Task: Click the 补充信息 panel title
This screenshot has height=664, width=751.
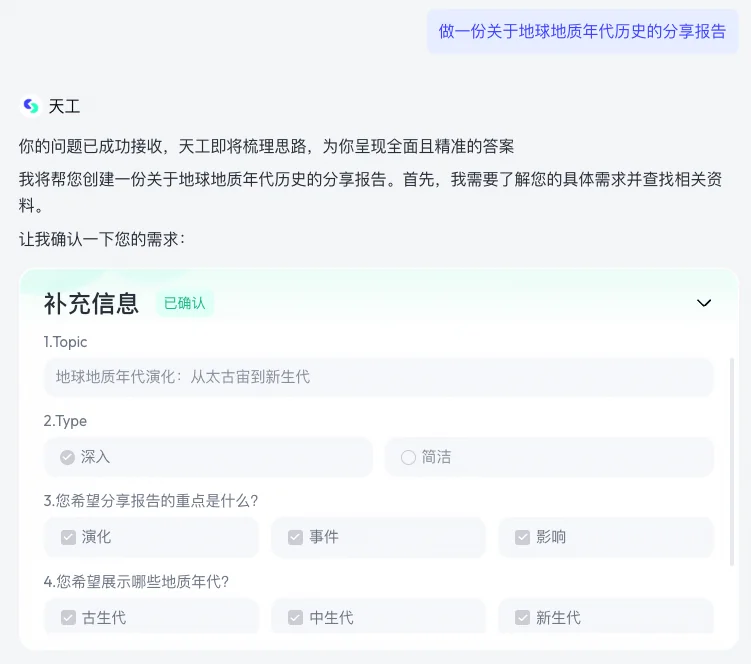Action: tap(91, 303)
